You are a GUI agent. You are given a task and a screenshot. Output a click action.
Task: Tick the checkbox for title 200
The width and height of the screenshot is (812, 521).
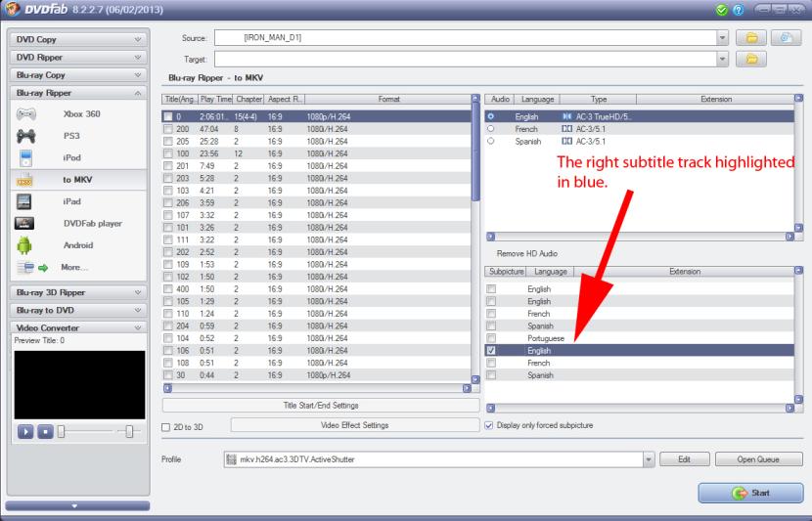pos(168,129)
